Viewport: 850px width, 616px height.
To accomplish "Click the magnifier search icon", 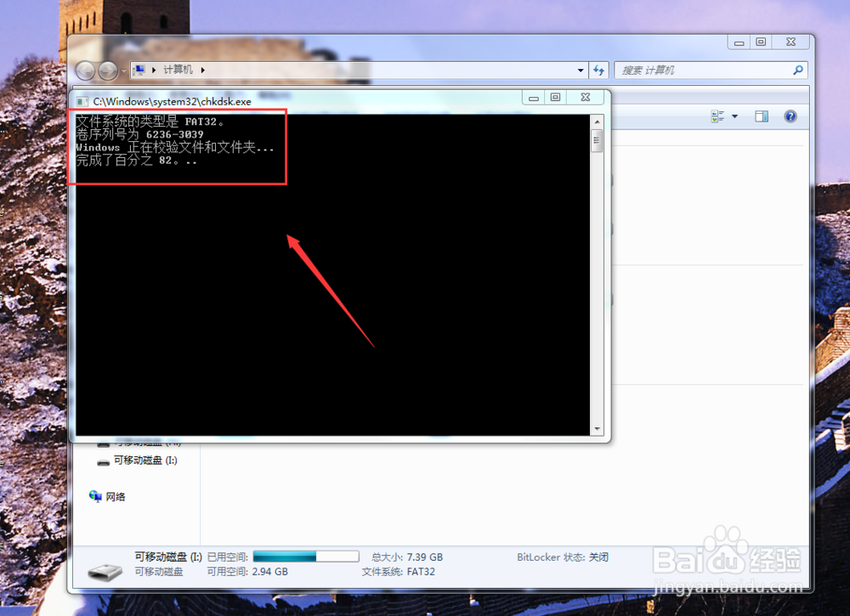I will tap(798, 70).
